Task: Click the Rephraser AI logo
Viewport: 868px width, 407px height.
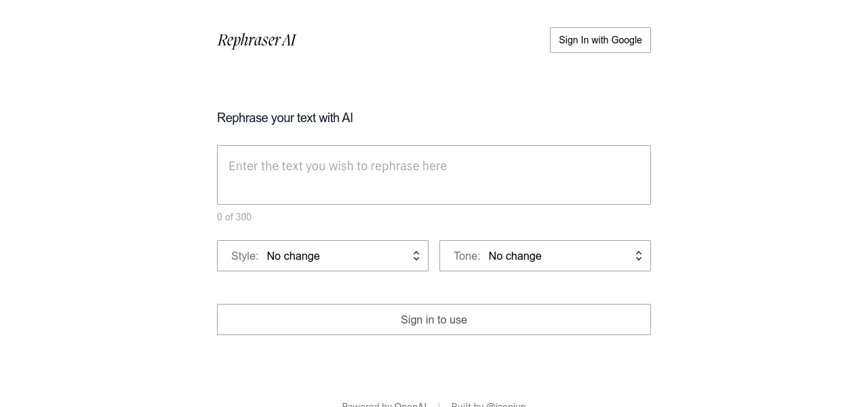Action: [256, 40]
